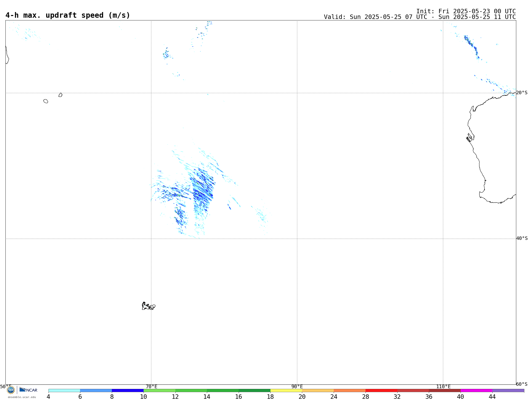The image size is (532, 400).
Task: Click the colorbar tick label 6
Action: coord(80,397)
